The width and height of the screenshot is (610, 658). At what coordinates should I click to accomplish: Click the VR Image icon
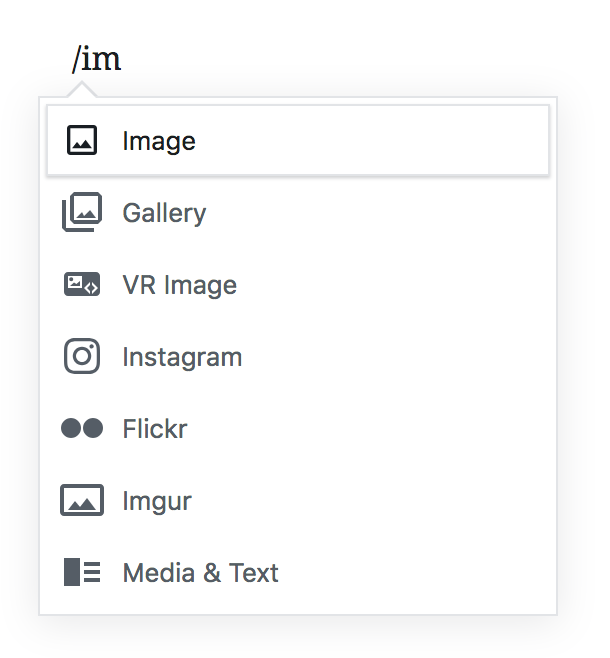(x=82, y=285)
